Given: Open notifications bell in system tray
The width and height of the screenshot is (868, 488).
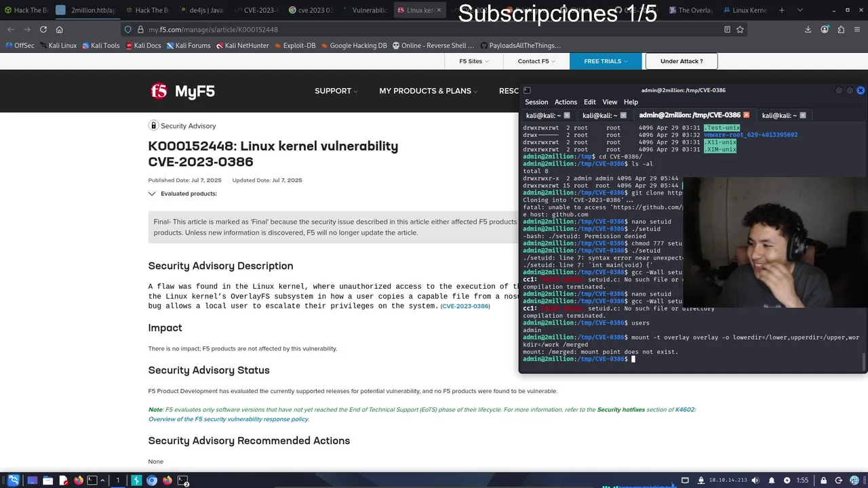Looking at the screenshot, I should pos(771,481).
